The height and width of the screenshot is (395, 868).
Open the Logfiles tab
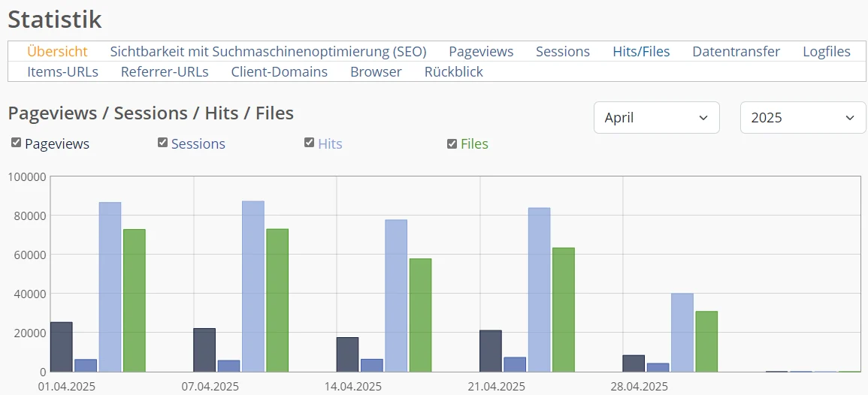(x=827, y=52)
